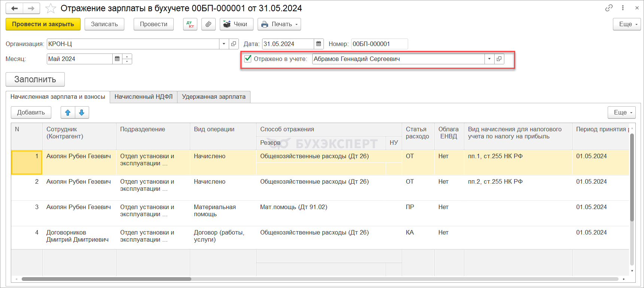The height and width of the screenshot is (288, 644).
Task: Copy link to document icon
Action: 609,8
